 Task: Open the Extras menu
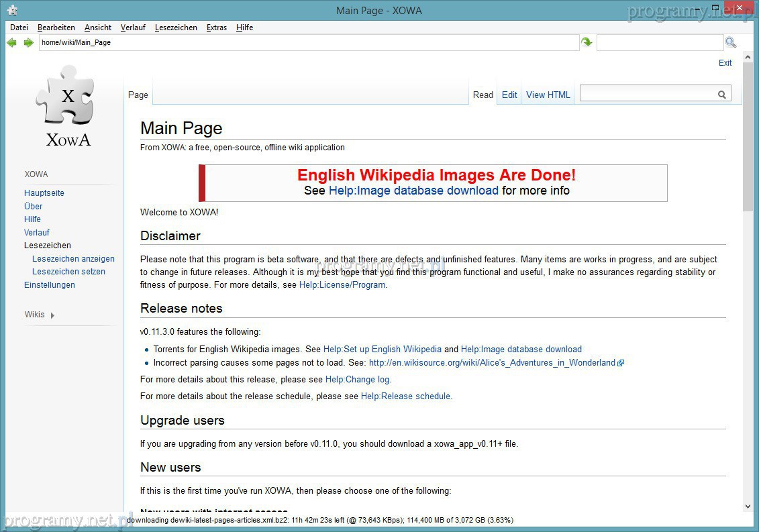click(216, 28)
